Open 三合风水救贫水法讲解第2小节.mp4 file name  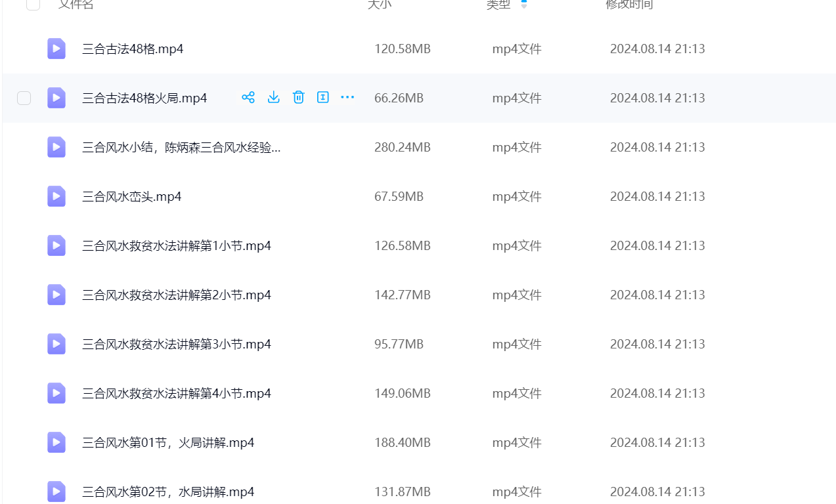tap(177, 295)
